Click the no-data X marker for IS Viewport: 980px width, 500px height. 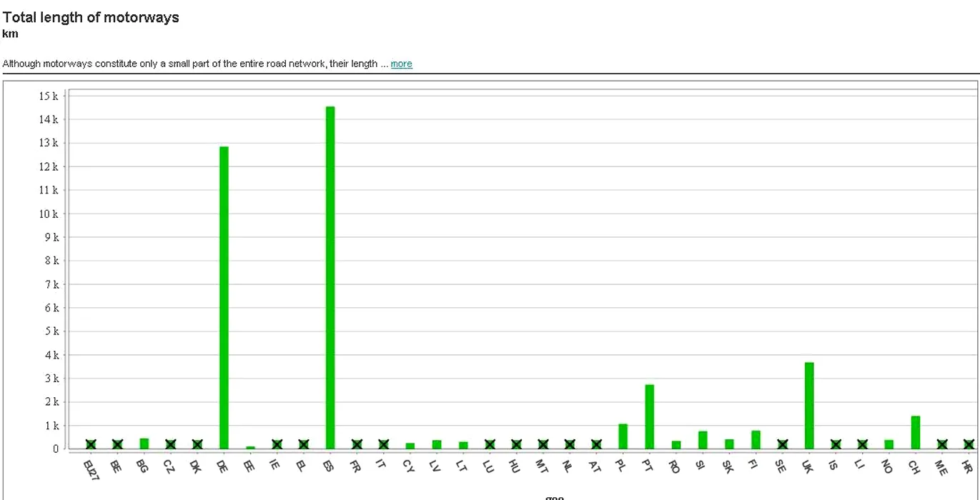[836, 444]
